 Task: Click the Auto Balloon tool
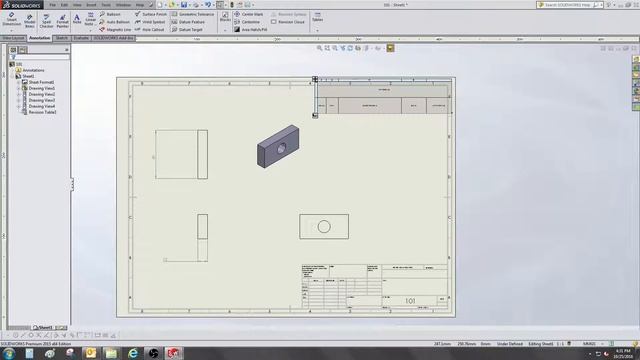[x=115, y=22]
